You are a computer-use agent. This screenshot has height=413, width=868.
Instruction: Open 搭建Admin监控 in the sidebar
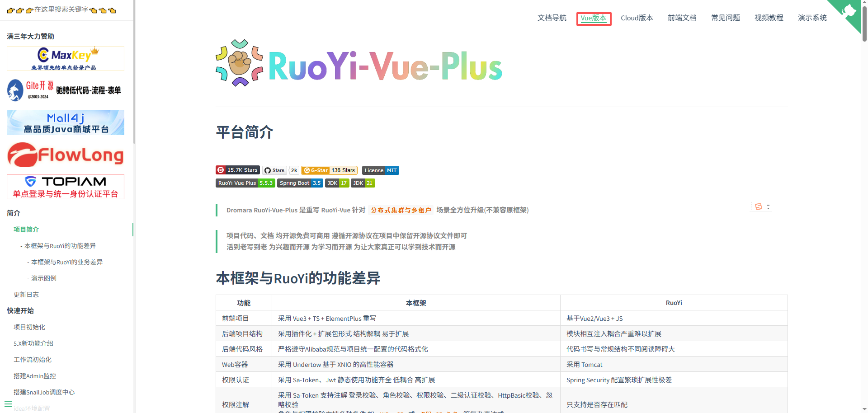point(35,376)
